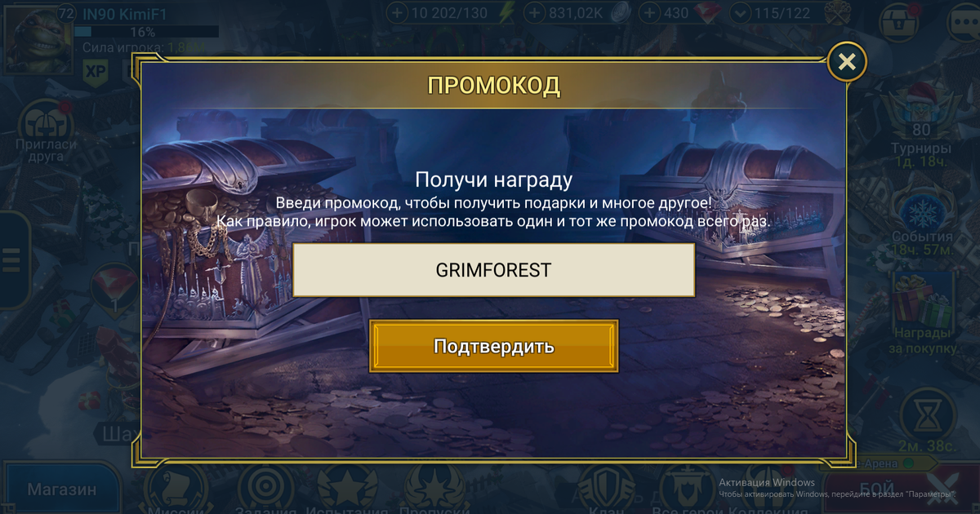Add silver using the plus icon
The image size is (980, 514).
(x=534, y=13)
